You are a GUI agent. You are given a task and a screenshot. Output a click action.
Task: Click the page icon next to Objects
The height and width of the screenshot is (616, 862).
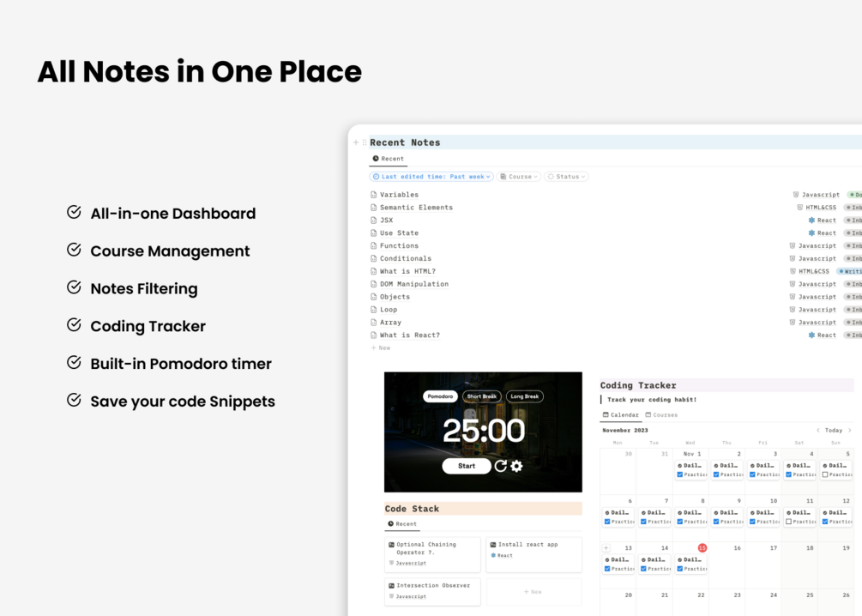374,297
